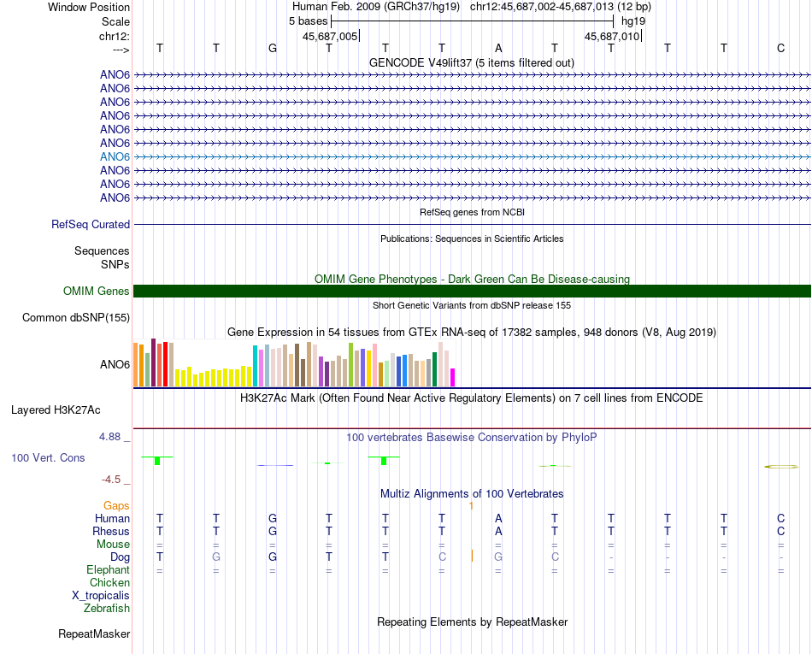Open 100 vertebrates Basewise Conservation by PhyloP title
This screenshot has height=654, width=812.
coord(472,438)
